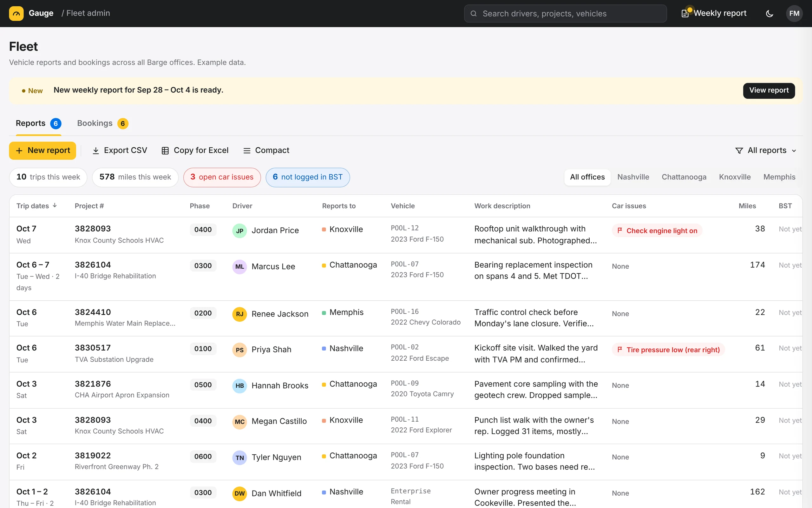Toggle the 3 open car issues chip
This screenshot has width=812, height=508.
point(222,177)
